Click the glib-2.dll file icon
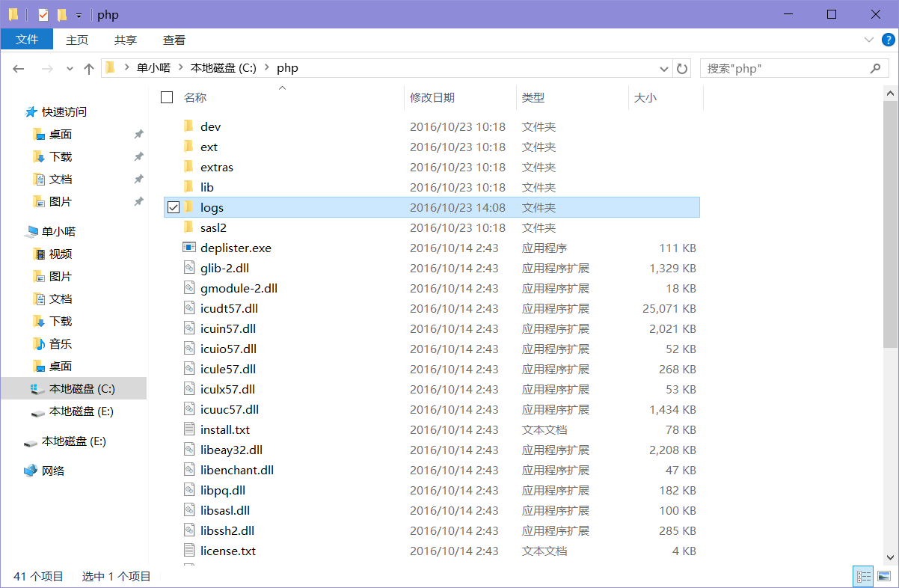Viewport: 899px width, 588px height. tap(188, 268)
